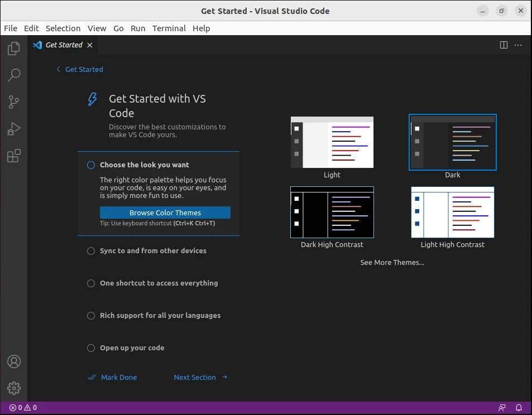Open the Extensions view icon
Viewport: 532px width, 415px height.
coord(14,156)
